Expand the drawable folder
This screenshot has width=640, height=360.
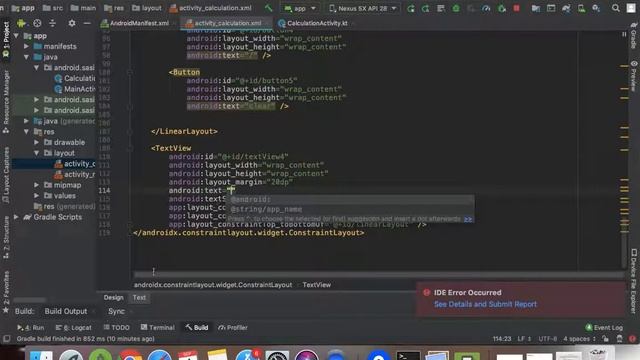pos(37,142)
